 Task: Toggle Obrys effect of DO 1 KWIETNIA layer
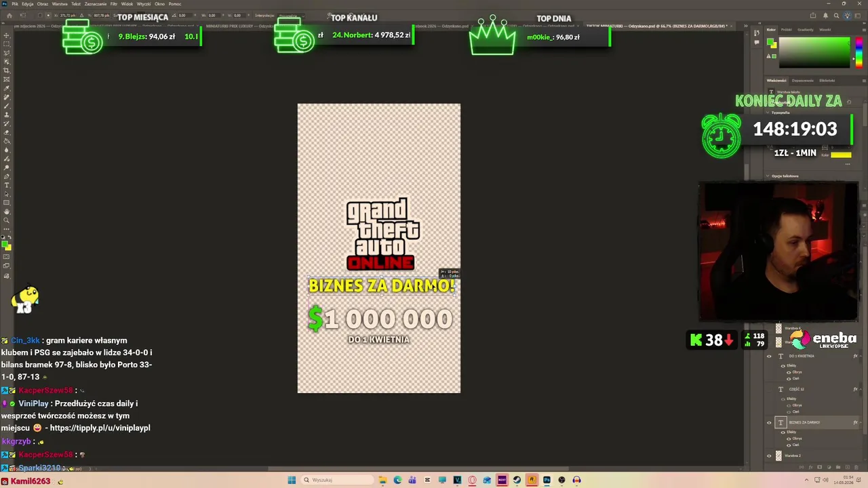tap(789, 372)
